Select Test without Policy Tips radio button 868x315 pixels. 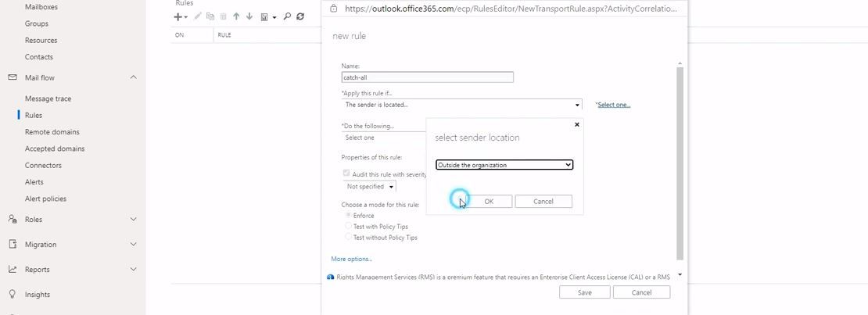tap(348, 237)
